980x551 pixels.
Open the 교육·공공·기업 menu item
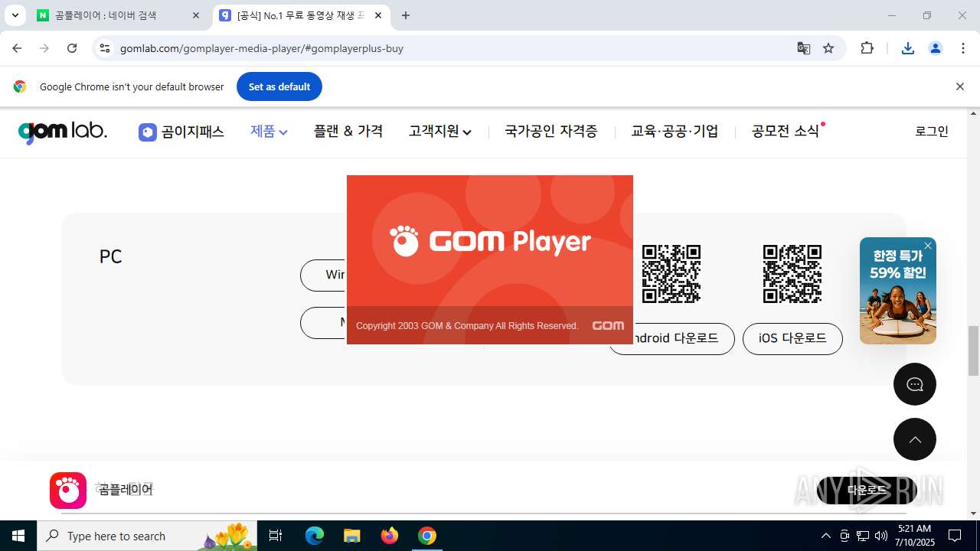point(675,132)
